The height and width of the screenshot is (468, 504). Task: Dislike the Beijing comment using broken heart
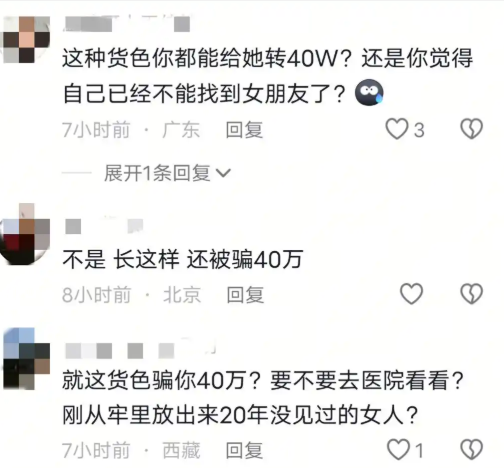[471, 294]
